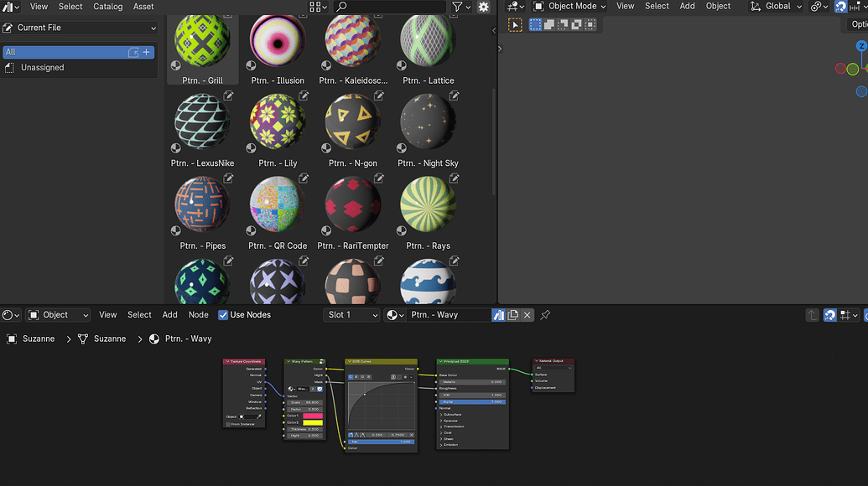
Task: Select the Ptrn. - Grill material asset
Action: (203, 49)
